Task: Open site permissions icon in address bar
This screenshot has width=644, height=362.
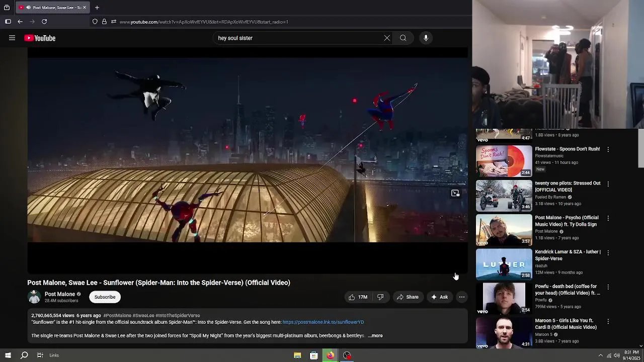Action: (114, 22)
